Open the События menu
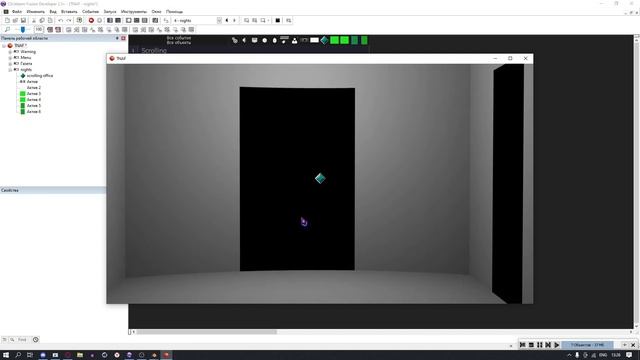The image size is (640, 360). [x=90, y=12]
